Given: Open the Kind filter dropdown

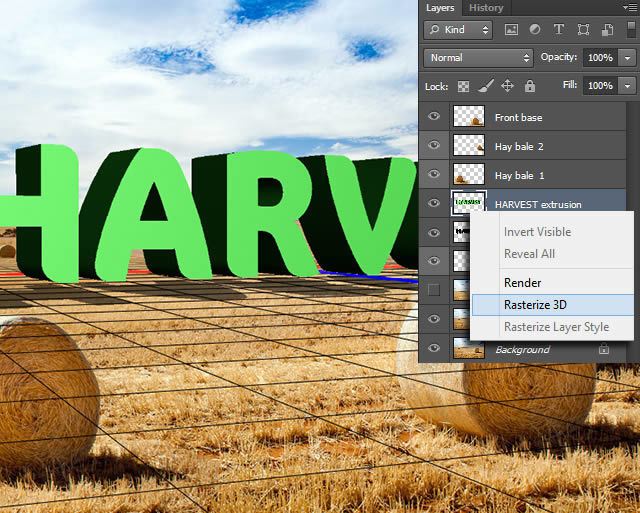Looking at the screenshot, I should [x=458, y=30].
